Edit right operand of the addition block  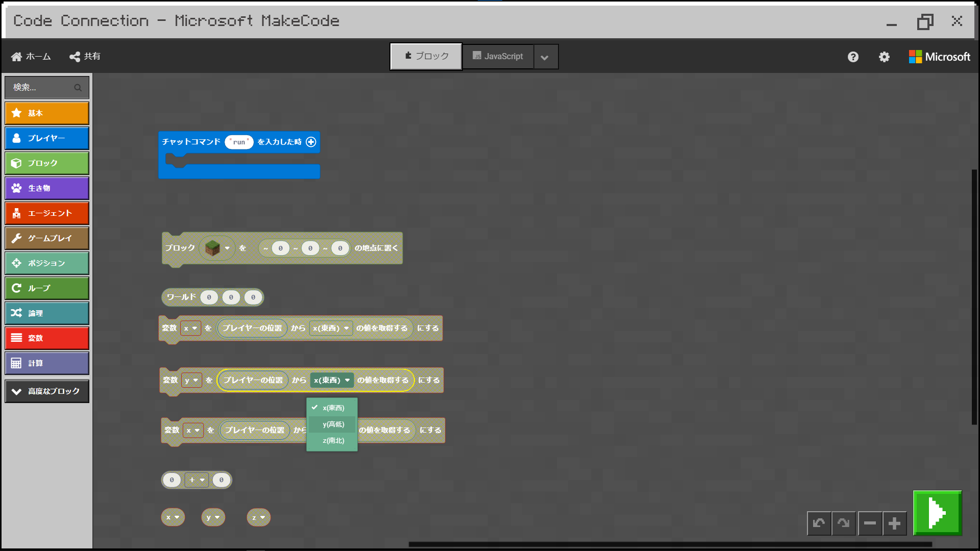221,480
